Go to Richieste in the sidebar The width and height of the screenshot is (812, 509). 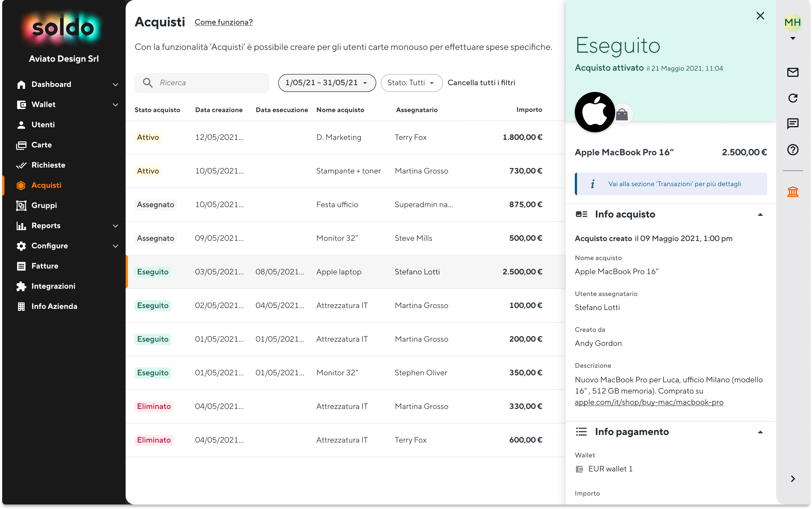pyautogui.click(x=48, y=165)
